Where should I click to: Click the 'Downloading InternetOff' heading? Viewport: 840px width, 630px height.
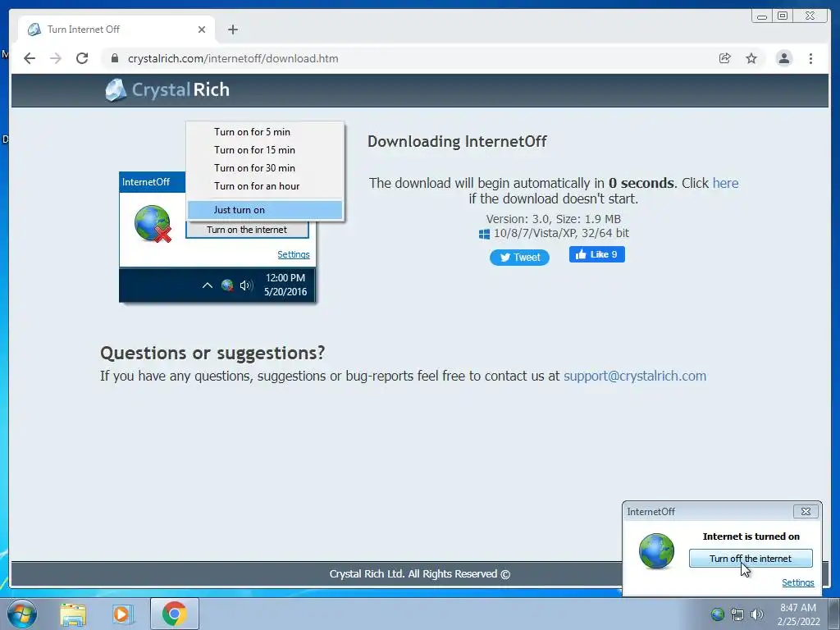tap(457, 141)
